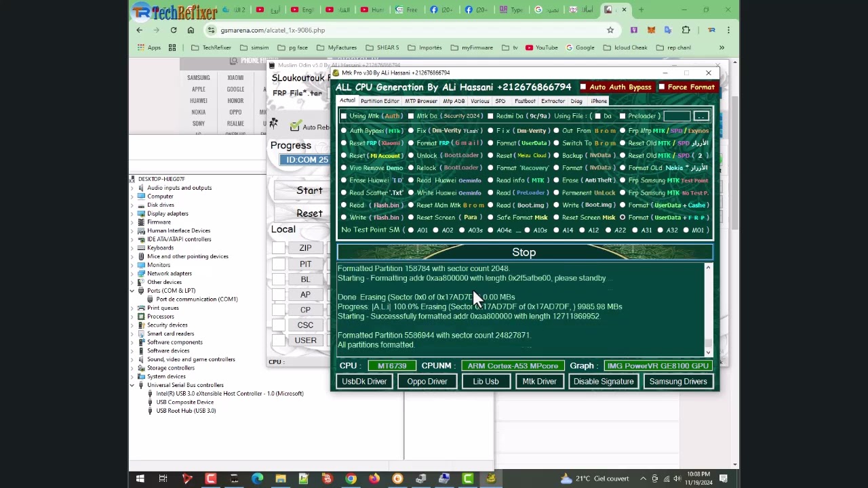
Task: Select the Monitors device category icon
Action: pos(141,265)
